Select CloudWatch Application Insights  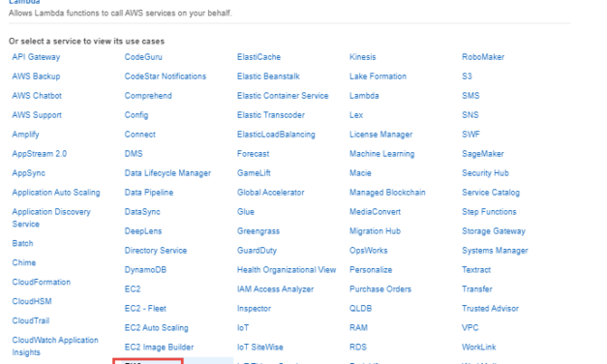coord(55,346)
